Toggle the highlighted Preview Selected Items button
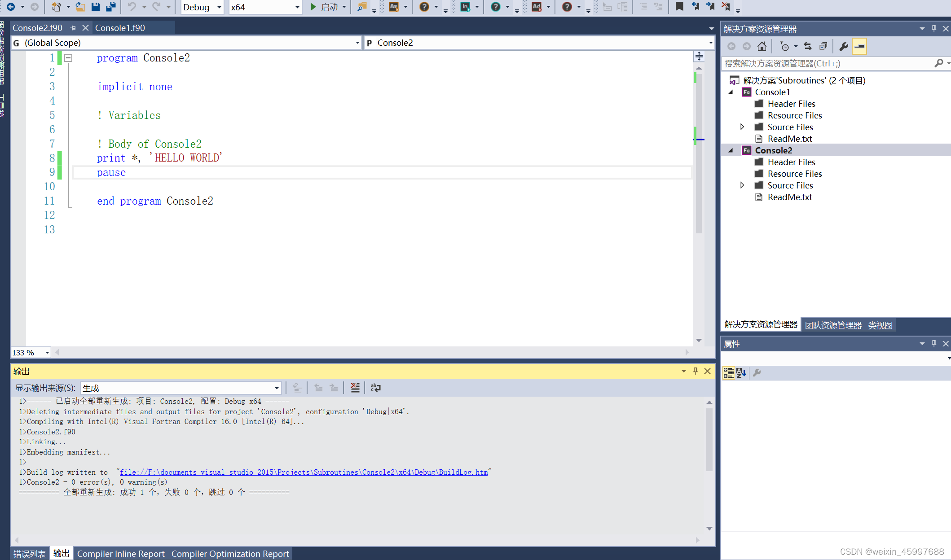Viewport: 951px width, 560px height. [859, 46]
